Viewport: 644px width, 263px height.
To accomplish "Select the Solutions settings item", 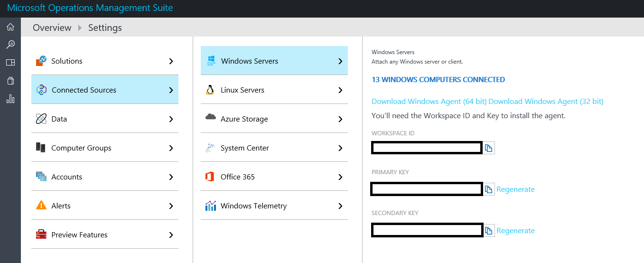I will coord(105,61).
